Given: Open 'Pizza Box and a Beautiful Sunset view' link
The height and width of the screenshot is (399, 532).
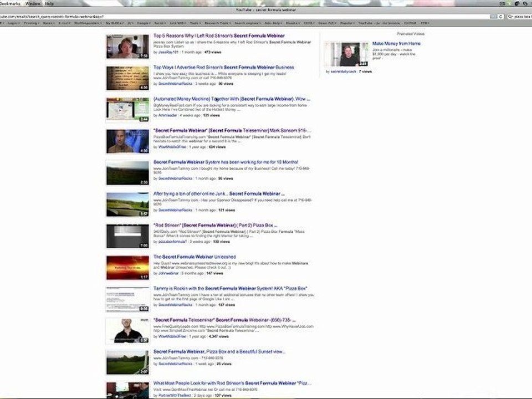Looking at the screenshot, I should [219, 351].
